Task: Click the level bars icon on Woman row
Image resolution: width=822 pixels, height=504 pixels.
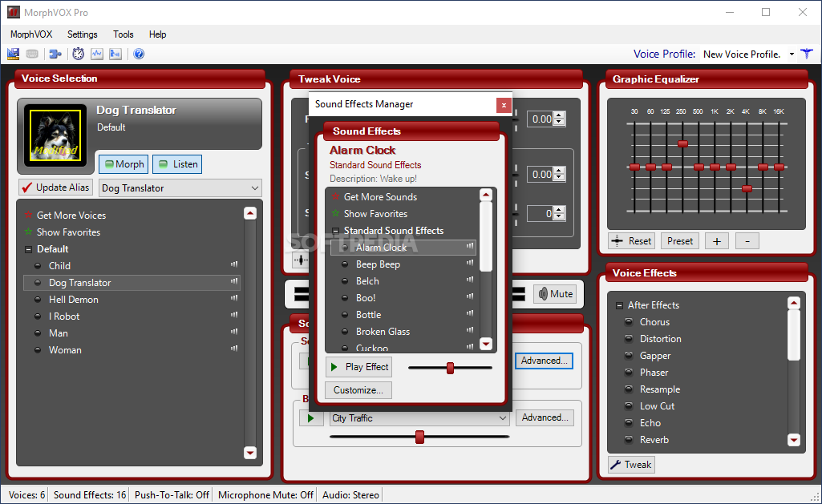Action: (x=234, y=349)
